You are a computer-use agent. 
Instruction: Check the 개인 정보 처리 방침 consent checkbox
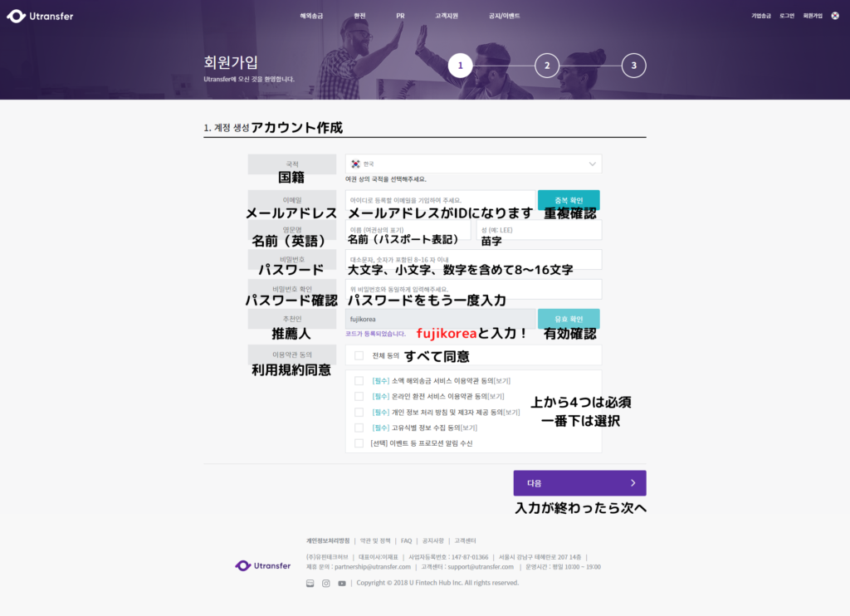pyautogui.click(x=359, y=412)
